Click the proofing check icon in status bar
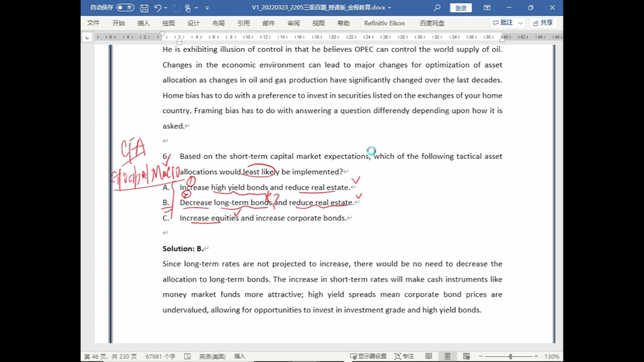This screenshot has height=362, width=644. (188, 356)
